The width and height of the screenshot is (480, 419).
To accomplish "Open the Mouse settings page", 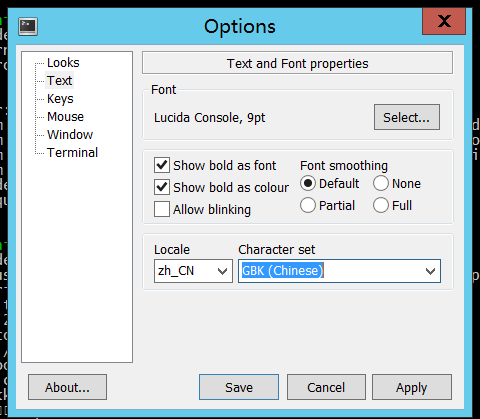I will coord(65,117).
